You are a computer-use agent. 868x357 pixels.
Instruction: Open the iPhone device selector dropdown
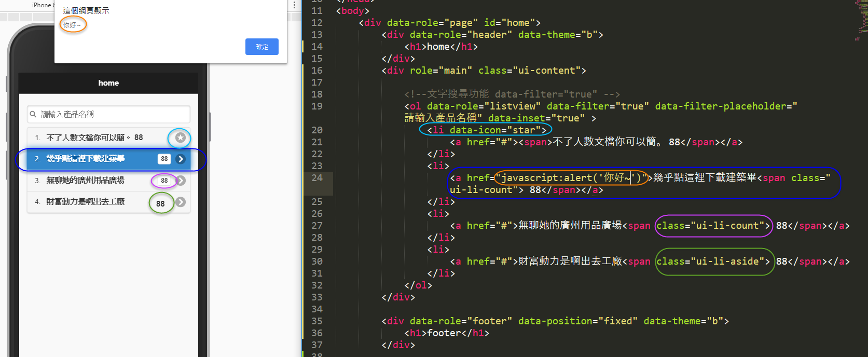coord(43,5)
